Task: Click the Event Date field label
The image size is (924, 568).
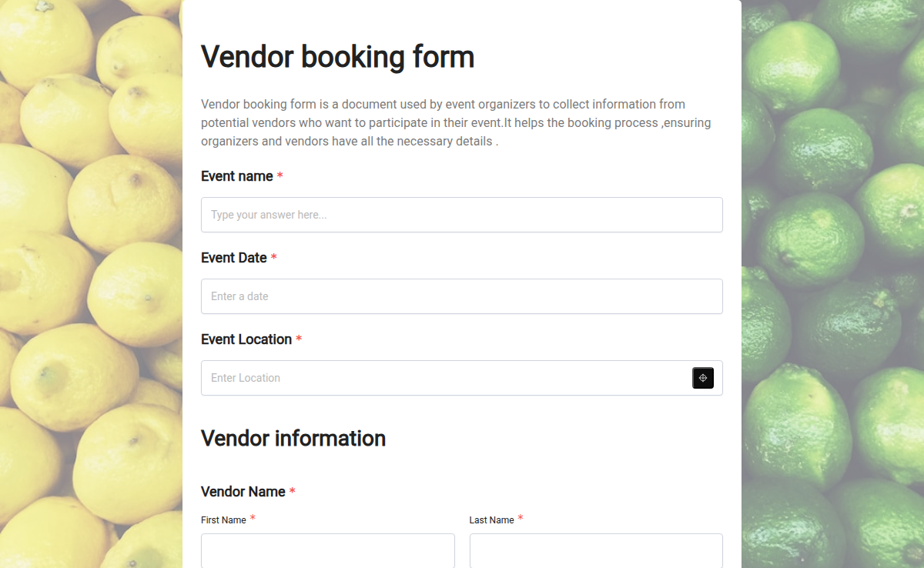Action: (x=234, y=258)
